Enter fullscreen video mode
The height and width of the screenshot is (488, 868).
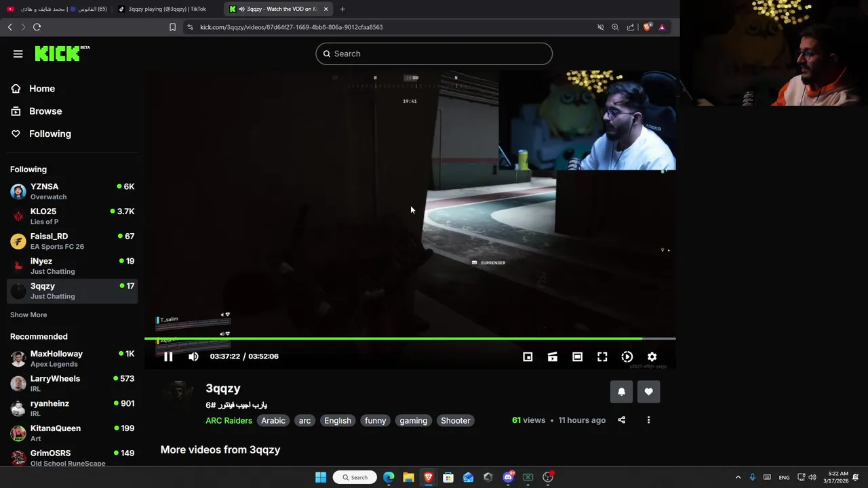602,357
